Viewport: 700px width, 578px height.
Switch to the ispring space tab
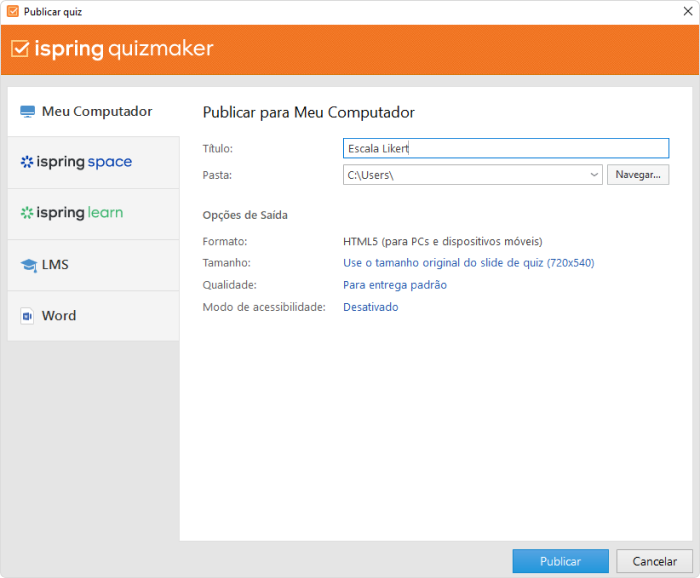pyautogui.click(x=93, y=162)
